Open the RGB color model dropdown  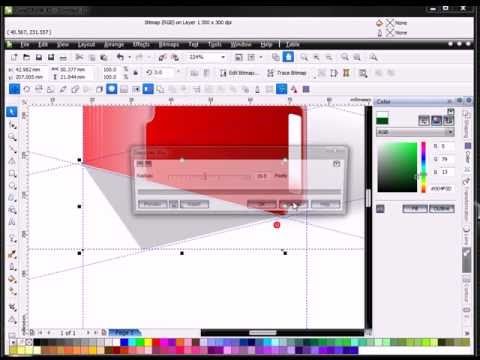click(x=415, y=132)
